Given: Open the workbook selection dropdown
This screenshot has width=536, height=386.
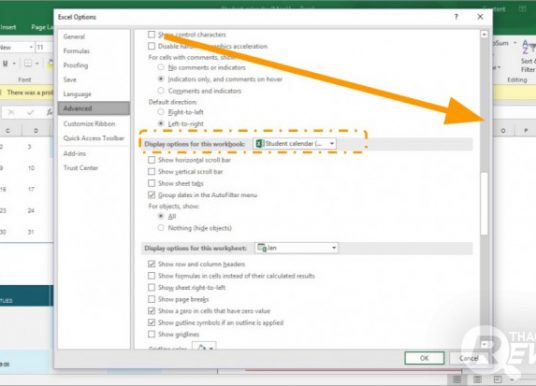Looking at the screenshot, I should click(x=295, y=144).
